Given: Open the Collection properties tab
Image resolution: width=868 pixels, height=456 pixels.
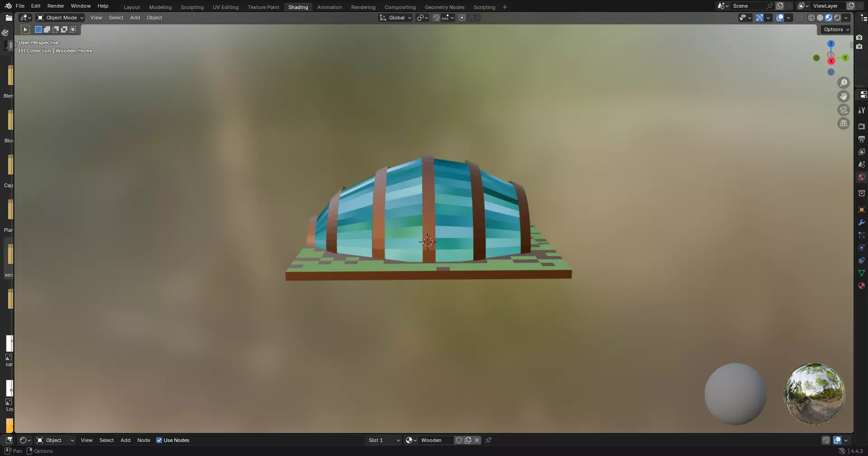Looking at the screenshot, I should 862,193.
